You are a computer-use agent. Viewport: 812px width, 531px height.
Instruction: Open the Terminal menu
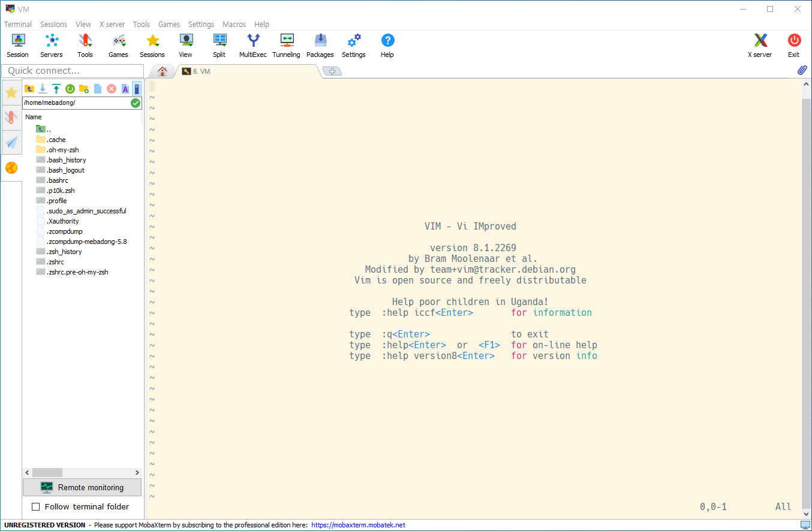click(x=18, y=25)
